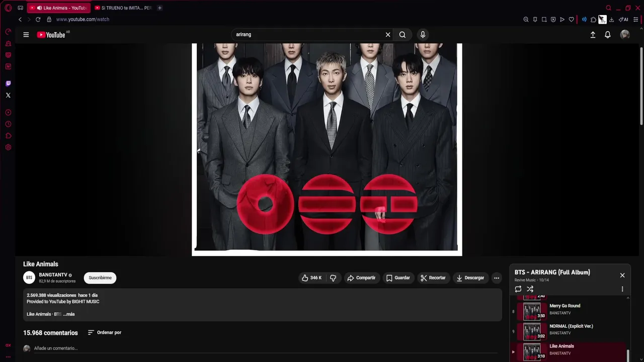Click the page vertical scrollbar
The width and height of the screenshot is (644, 362).
(x=641, y=85)
